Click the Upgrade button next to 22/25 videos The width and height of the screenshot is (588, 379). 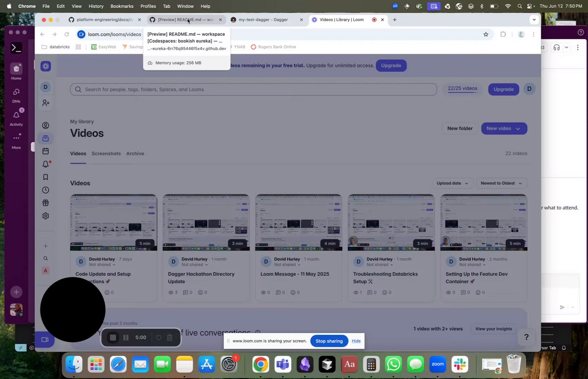503,89
